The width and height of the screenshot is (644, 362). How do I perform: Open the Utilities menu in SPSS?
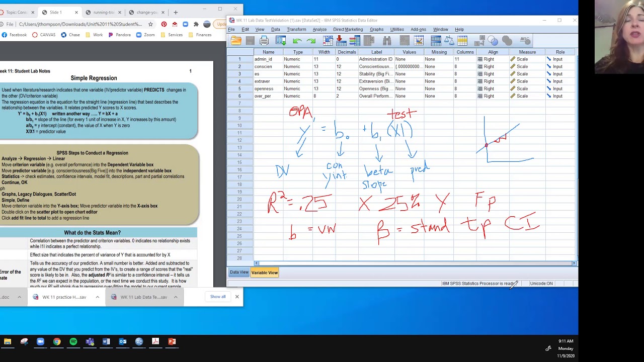click(397, 30)
